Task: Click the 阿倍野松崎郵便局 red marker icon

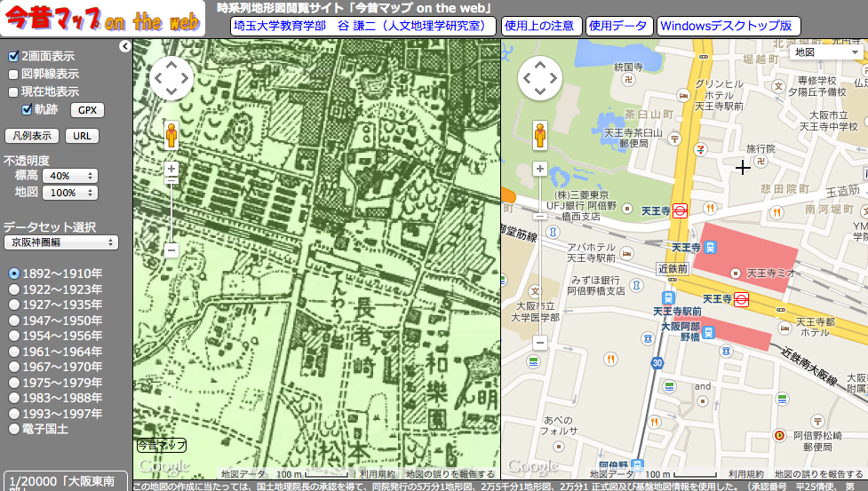Action: (x=779, y=435)
